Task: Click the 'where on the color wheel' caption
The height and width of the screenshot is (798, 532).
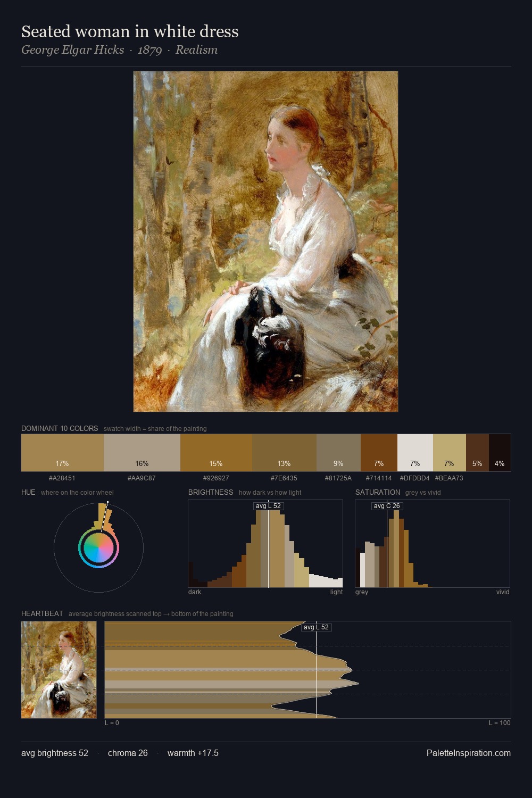Action: (77, 493)
